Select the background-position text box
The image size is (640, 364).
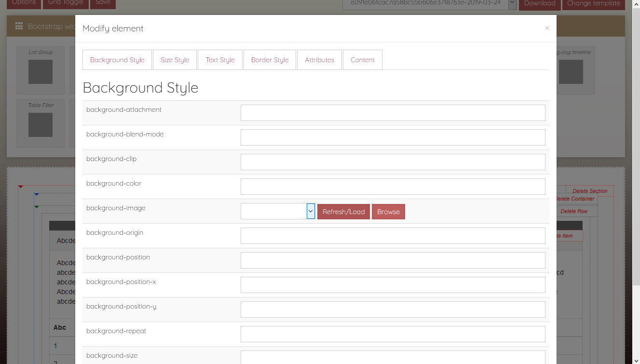click(x=393, y=260)
